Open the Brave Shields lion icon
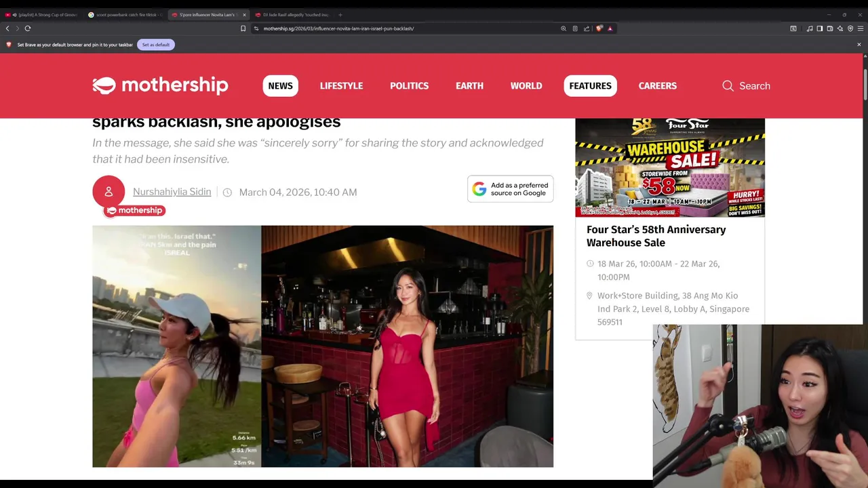868x488 pixels. tap(599, 28)
